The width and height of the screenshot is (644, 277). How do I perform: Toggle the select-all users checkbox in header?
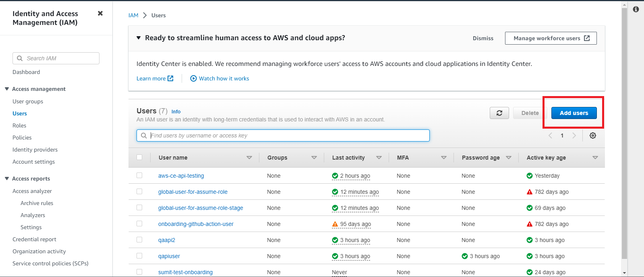(139, 157)
